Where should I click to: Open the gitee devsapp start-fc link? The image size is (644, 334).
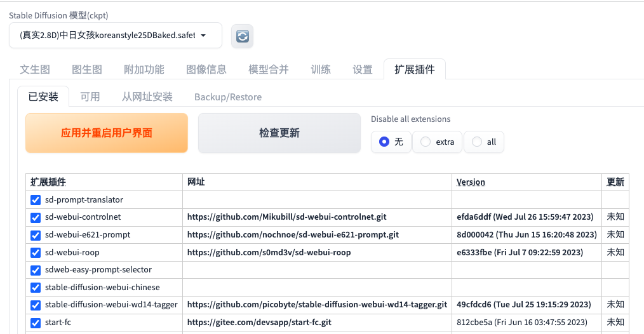tap(259, 322)
